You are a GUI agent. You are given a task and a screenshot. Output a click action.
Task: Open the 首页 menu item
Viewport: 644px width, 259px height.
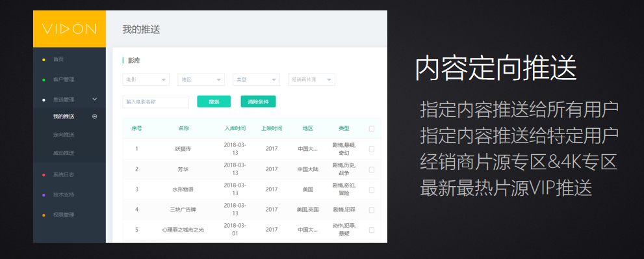pos(58,59)
